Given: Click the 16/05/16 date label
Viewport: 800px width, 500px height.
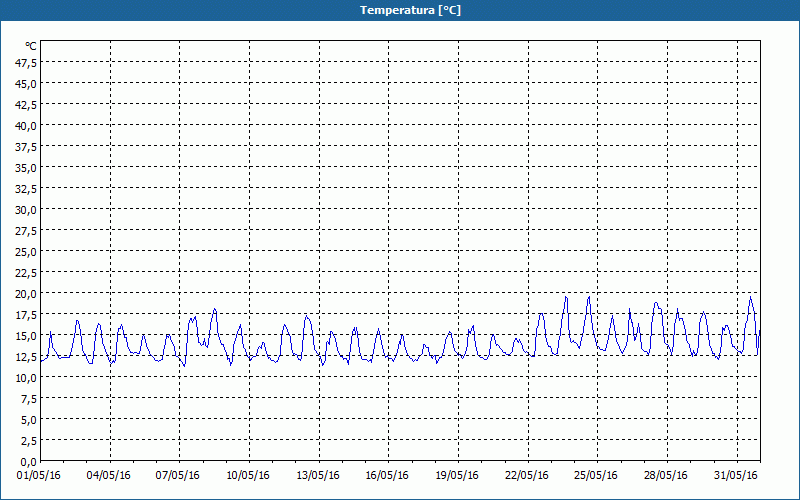Looking at the screenshot, I should 387,476.
